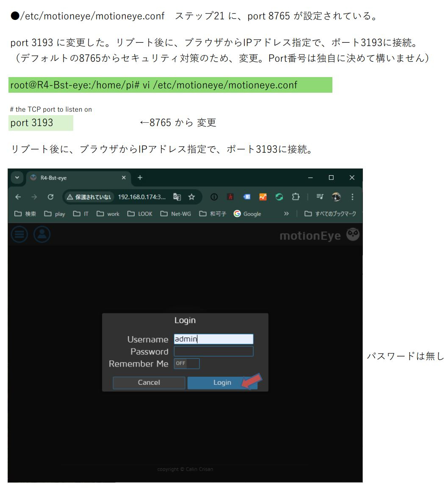This screenshot has height=497, width=448.
Task: Toggle the Remember Me switch to ON
Action: coord(186,363)
